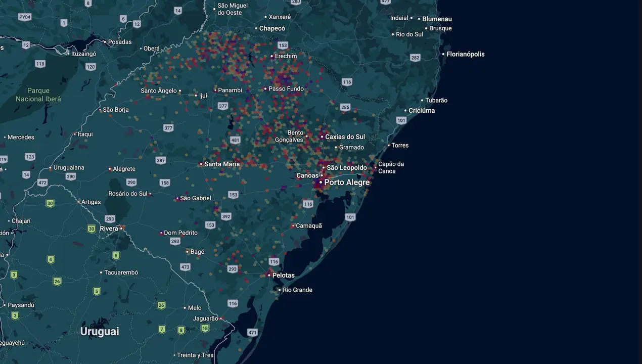Click route 481 highway shield
The image size is (642, 364).
pos(235,140)
